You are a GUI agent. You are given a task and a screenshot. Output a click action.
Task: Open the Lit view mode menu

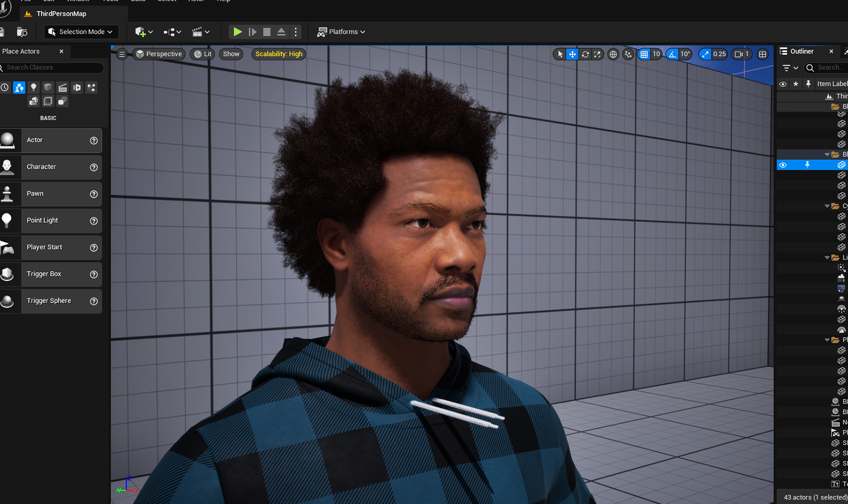pyautogui.click(x=203, y=54)
